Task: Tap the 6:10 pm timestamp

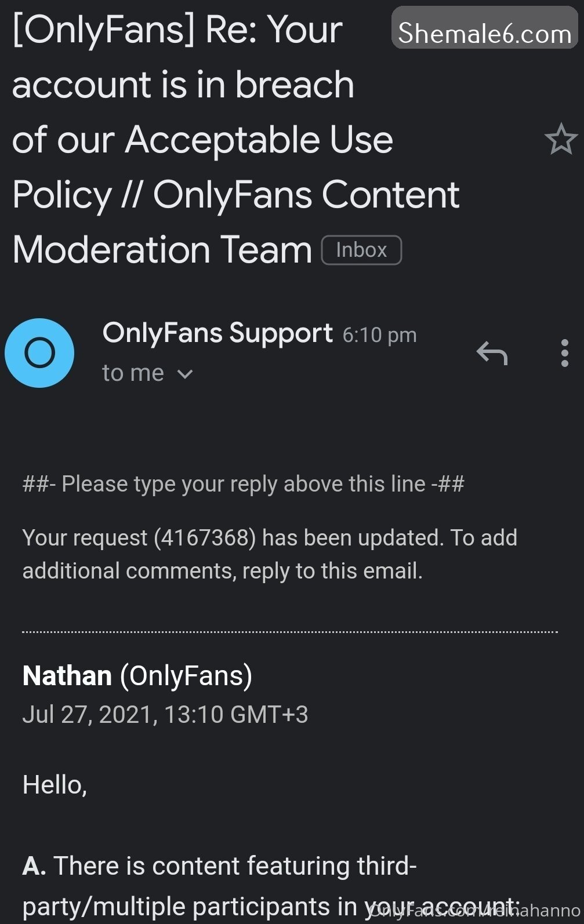Action: click(379, 335)
